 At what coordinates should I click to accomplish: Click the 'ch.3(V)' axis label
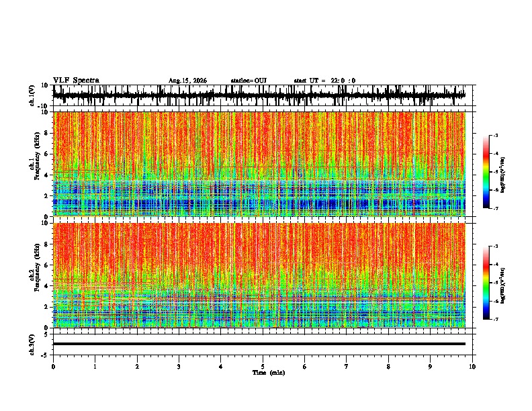(x=32, y=345)
